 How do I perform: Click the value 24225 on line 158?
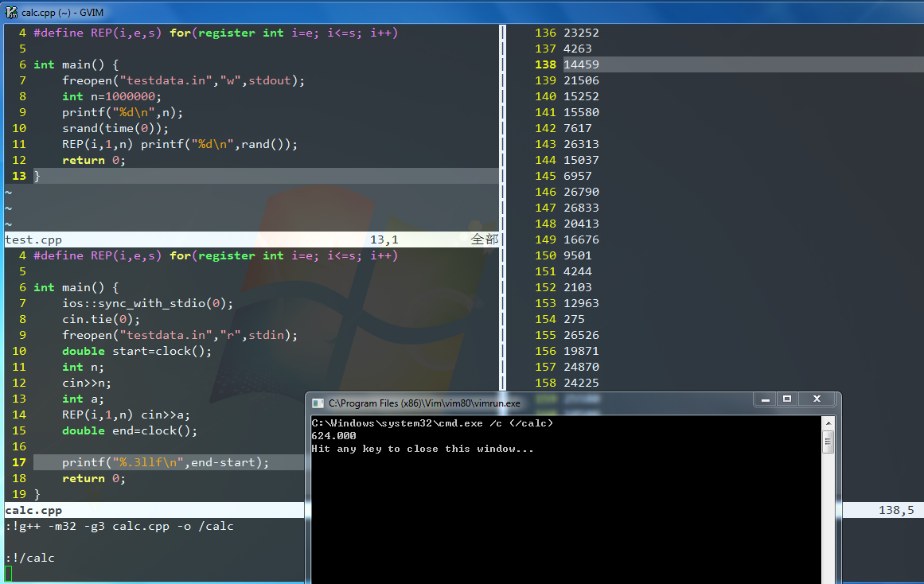point(581,383)
